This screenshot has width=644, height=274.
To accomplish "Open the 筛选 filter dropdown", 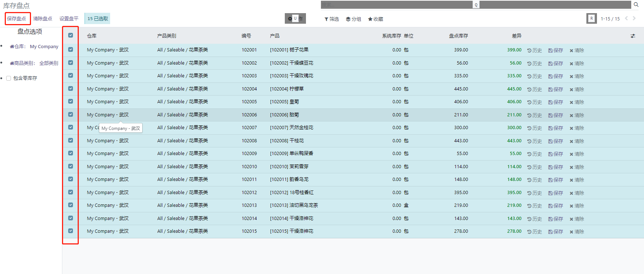I will 332,19.
